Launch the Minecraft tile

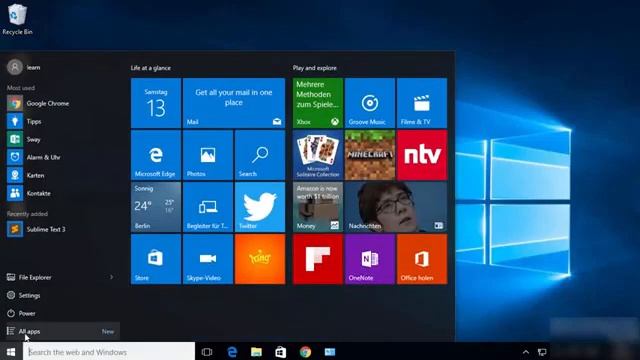point(370,155)
